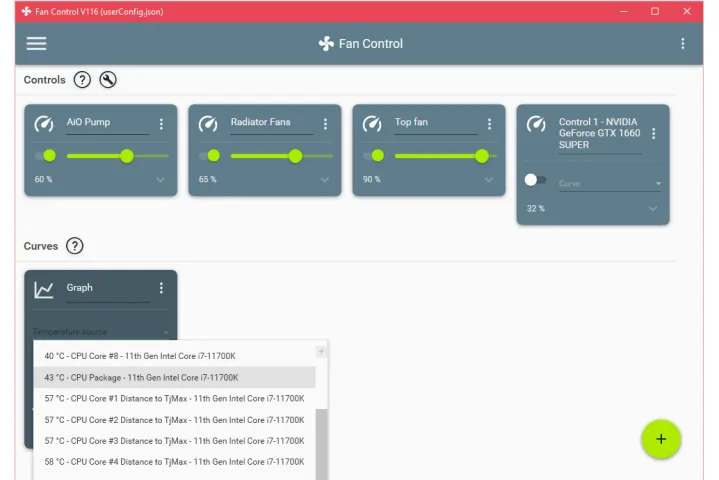This screenshot has width=719, height=480.
Task: Toggle AiO Pump manual control switch
Action: pyautogui.click(x=46, y=156)
